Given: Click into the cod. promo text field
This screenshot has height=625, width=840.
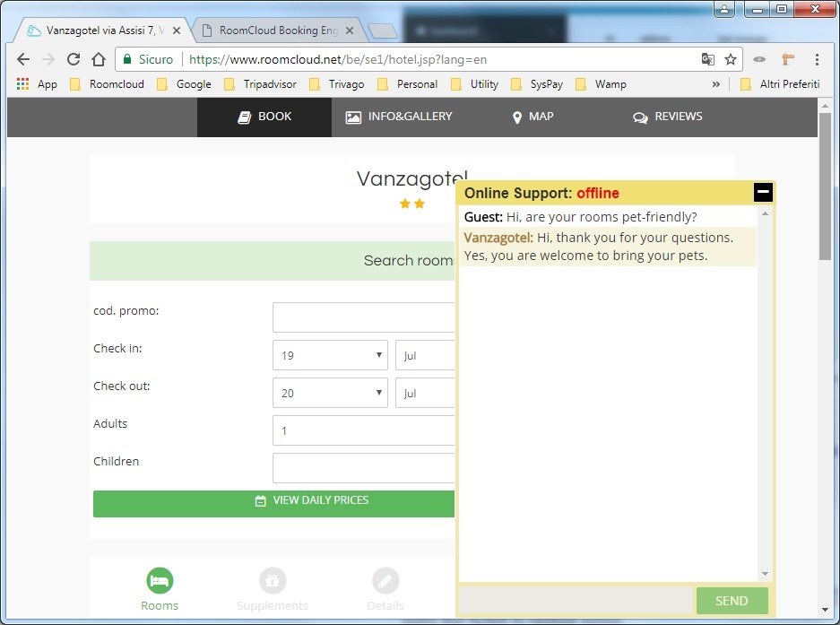Looking at the screenshot, I should [363, 317].
